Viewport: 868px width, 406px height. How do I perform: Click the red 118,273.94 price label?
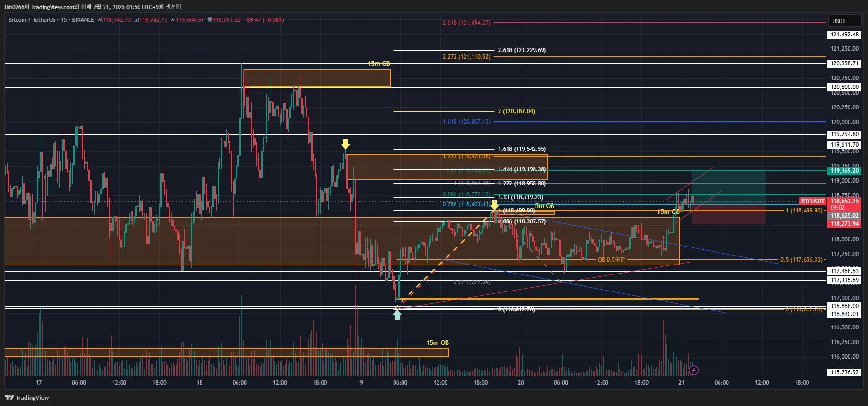[x=844, y=224]
